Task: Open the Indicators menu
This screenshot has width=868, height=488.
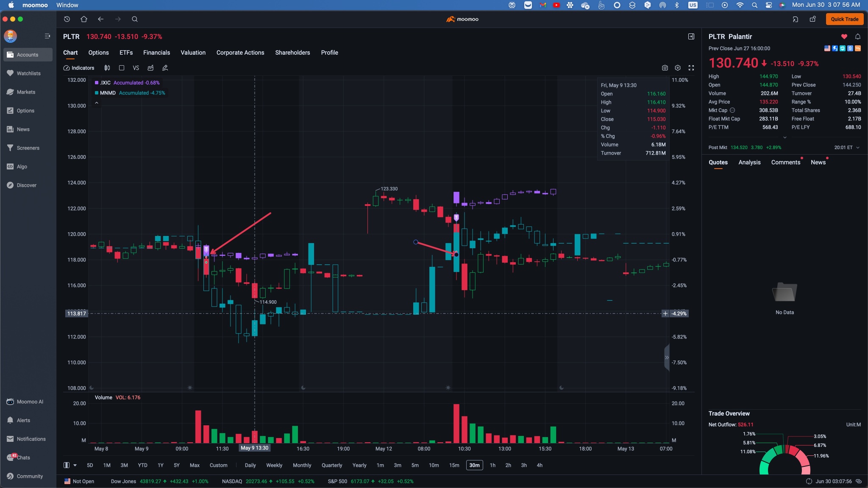Action: click(79, 68)
